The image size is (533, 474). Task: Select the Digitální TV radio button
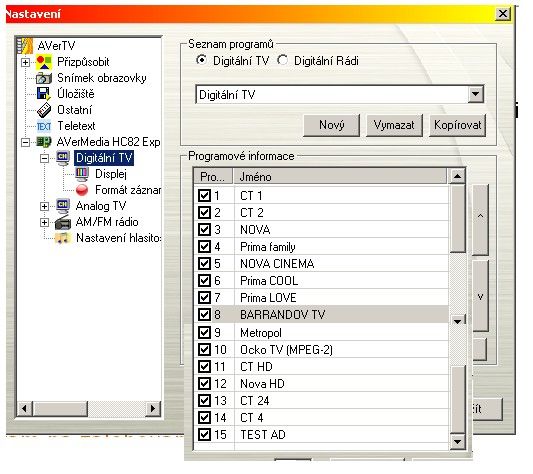[x=202, y=61]
